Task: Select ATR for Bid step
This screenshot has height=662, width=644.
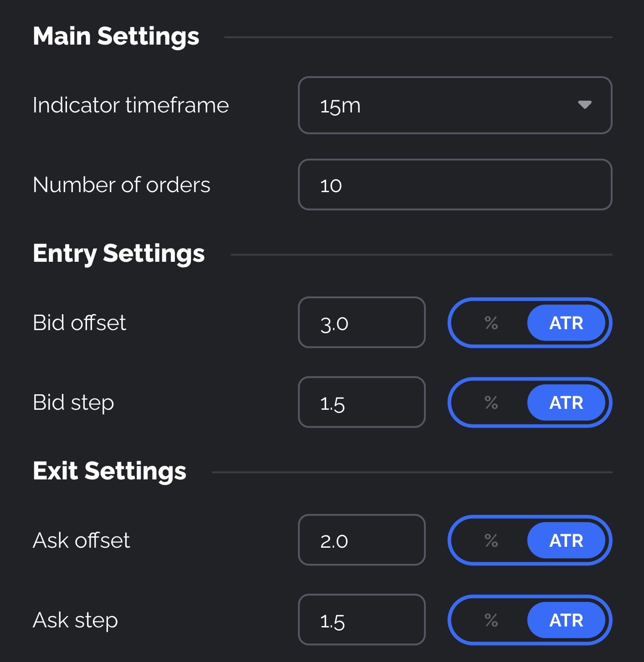Action: coord(566,402)
